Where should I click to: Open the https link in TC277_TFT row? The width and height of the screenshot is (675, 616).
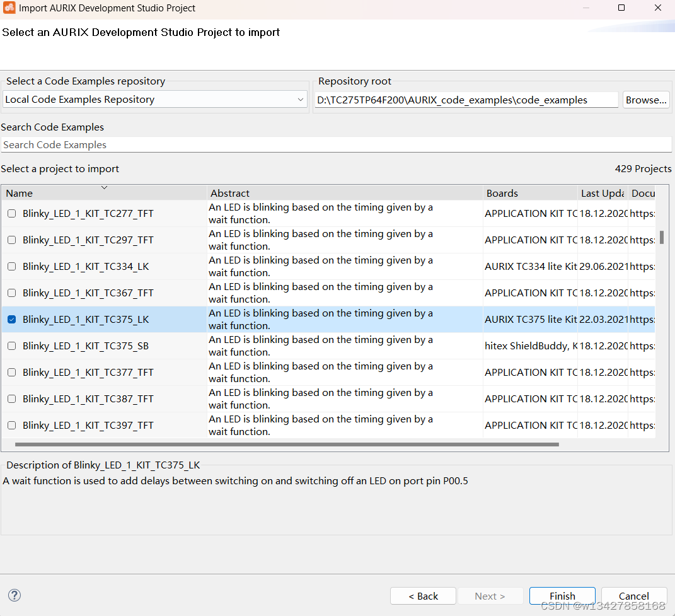point(642,214)
